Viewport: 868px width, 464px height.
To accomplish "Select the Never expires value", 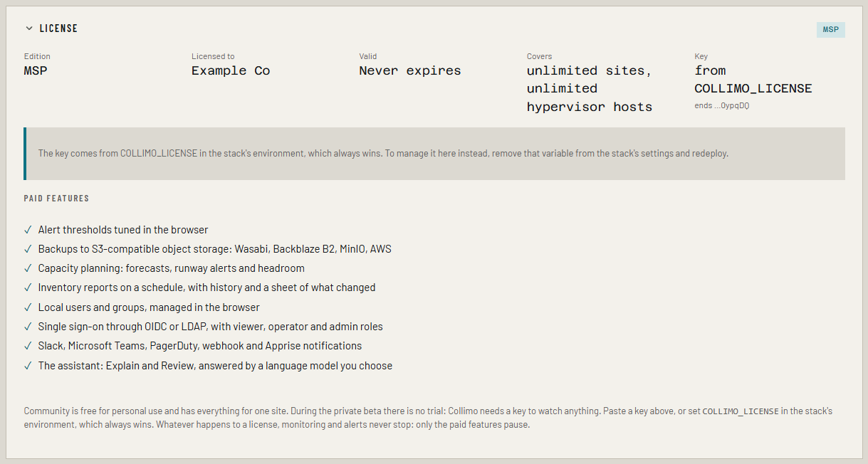I will pos(410,70).
